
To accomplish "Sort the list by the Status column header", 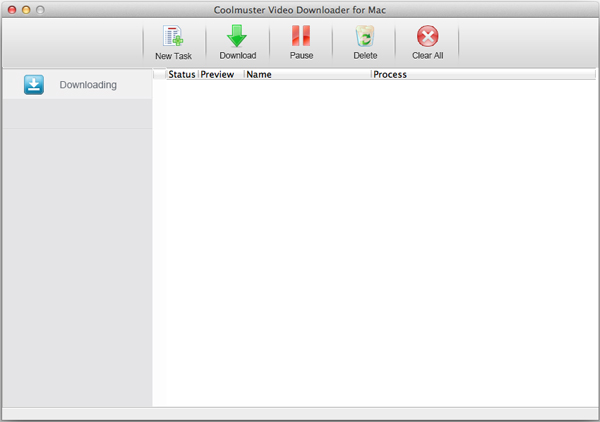I will point(182,74).
